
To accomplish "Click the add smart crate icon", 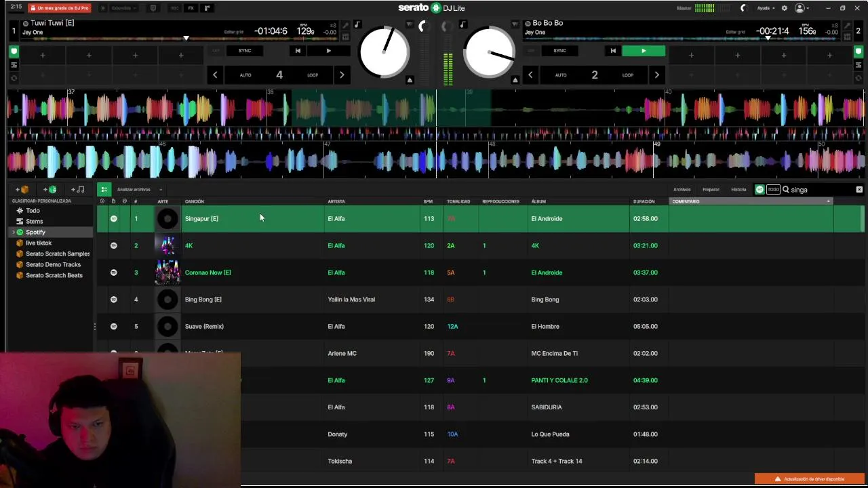I will pyautogui.click(x=50, y=190).
